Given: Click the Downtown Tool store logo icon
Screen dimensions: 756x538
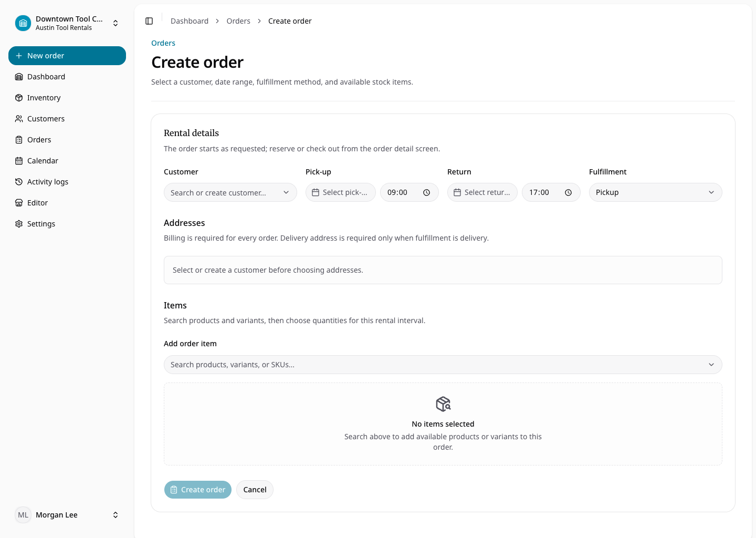Looking at the screenshot, I should [x=23, y=23].
